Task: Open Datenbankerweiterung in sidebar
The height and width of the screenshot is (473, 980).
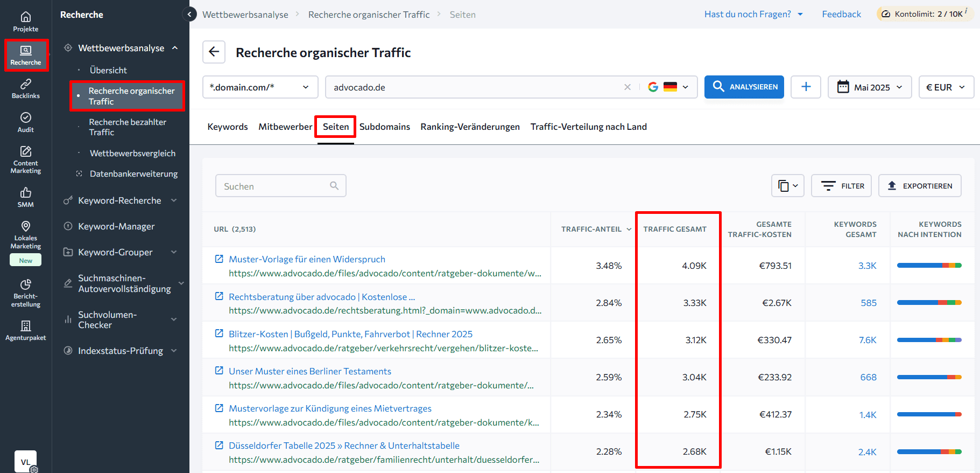Action: pos(133,173)
